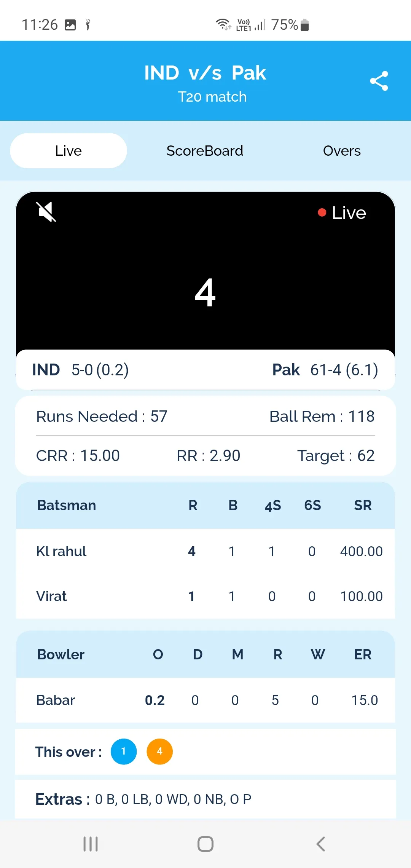Tap the live video player area
This screenshot has height=868, width=411.
click(x=205, y=271)
